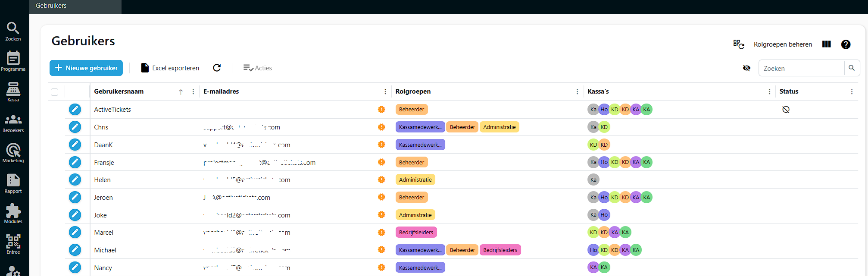Open Programma in the sidebar
The width and height of the screenshot is (868, 277).
tap(13, 61)
